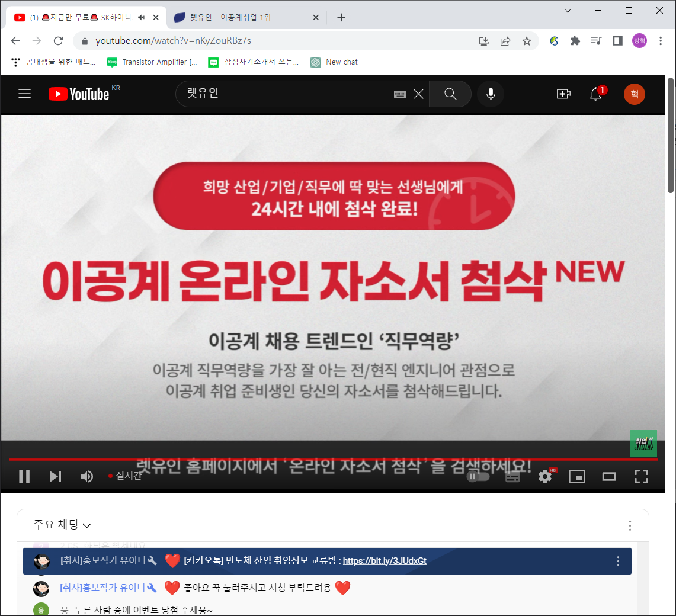Toggle autoplay switch in player
Viewport: 676px width, 616px height.
[478, 476]
